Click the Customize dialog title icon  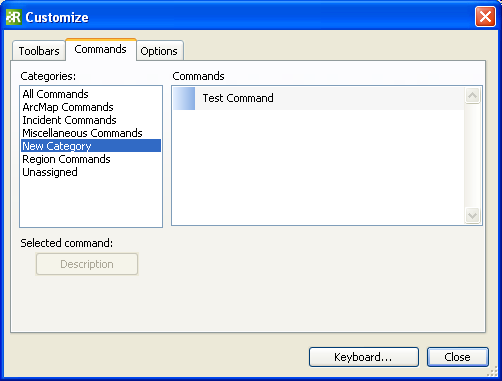[x=14, y=17]
